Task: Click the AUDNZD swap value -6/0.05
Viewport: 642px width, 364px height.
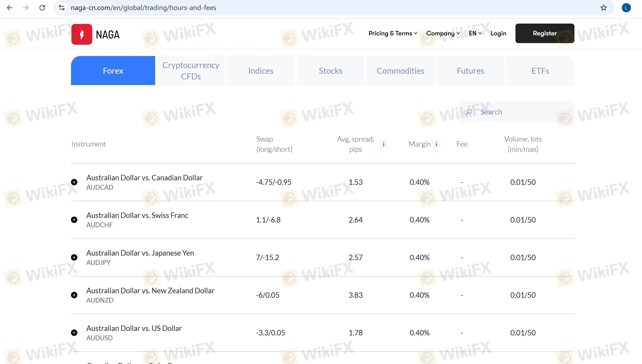Action: [x=268, y=295]
